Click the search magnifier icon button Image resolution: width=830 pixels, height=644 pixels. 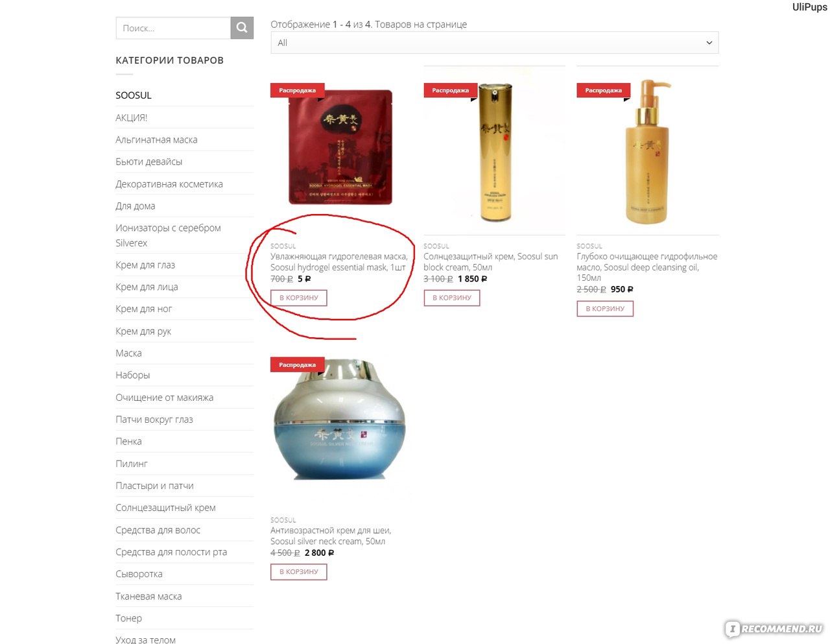(242, 28)
